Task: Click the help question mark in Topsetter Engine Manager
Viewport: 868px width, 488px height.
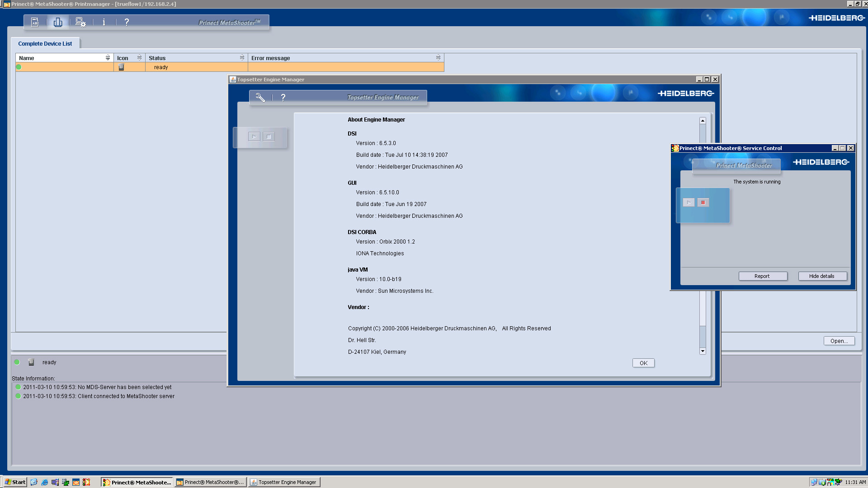Action: coord(283,97)
